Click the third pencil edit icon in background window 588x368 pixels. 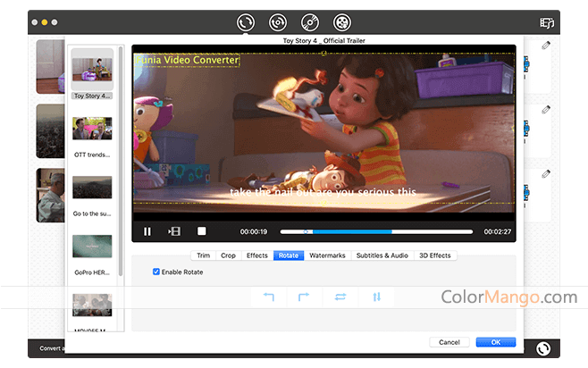(546, 173)
